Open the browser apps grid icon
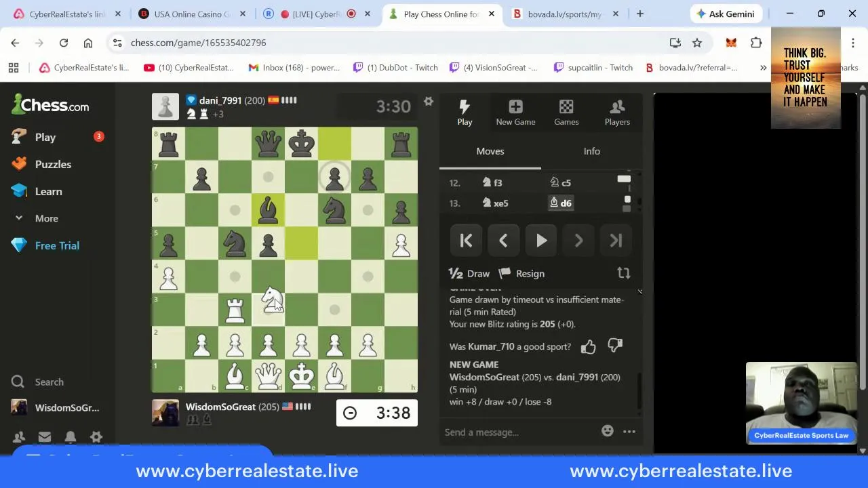This screenshot has height=488, width=868. (x=14, y=67)
